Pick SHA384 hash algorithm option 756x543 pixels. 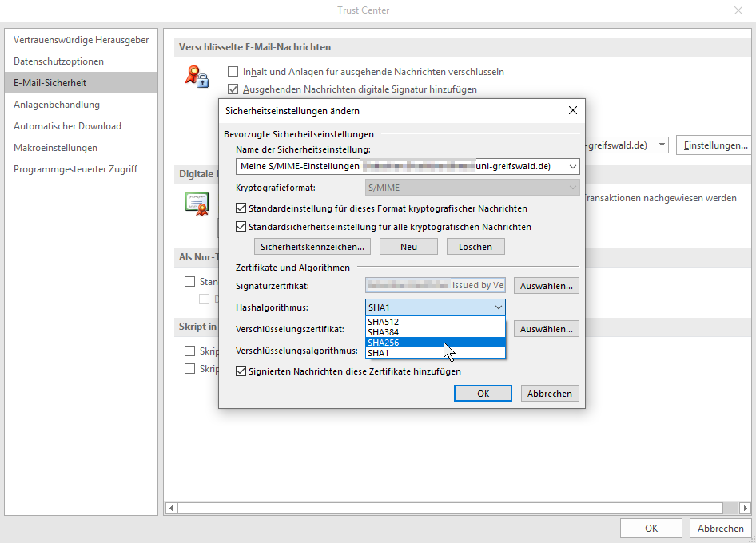[x=436, y=332]
